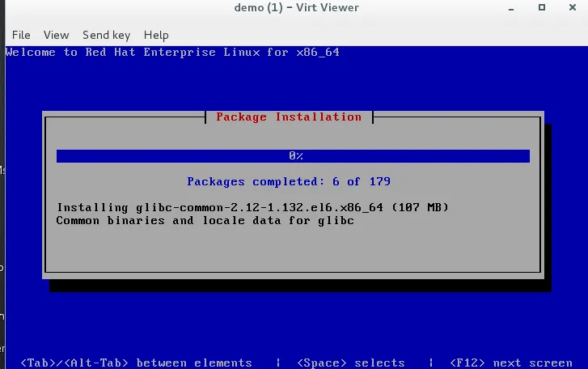Click the 'Package Installation' dialog title

tap(289, 117)
